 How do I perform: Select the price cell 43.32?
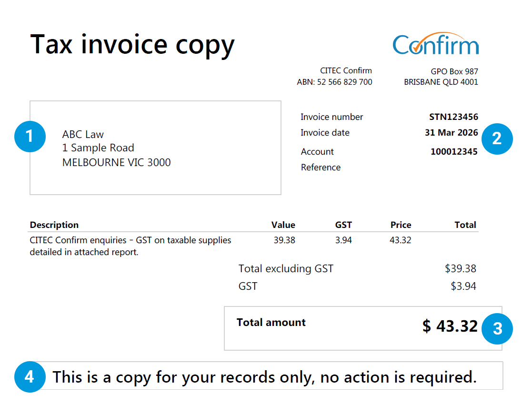pyautogui.click(x=401, y=240)
